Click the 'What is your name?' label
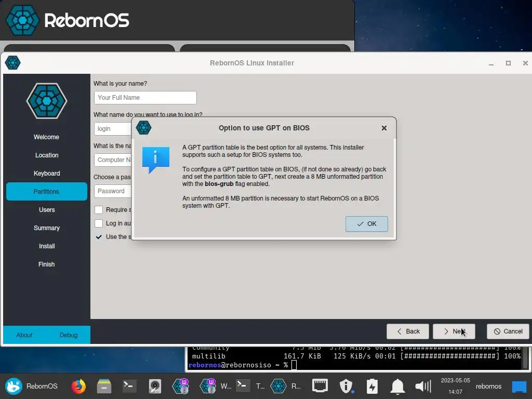Image resolution: width=532 pixels, height=399 pixels. tap(120, 84)
